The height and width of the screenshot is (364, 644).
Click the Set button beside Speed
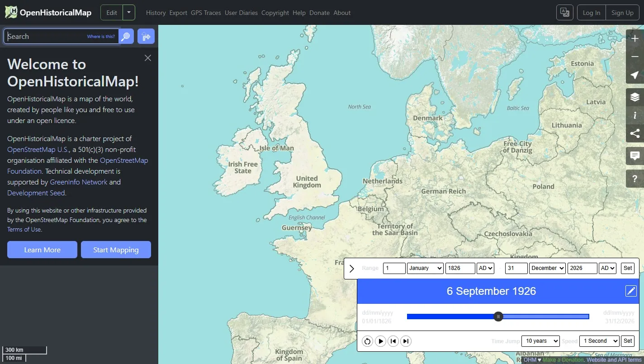[x=628, y=341]
